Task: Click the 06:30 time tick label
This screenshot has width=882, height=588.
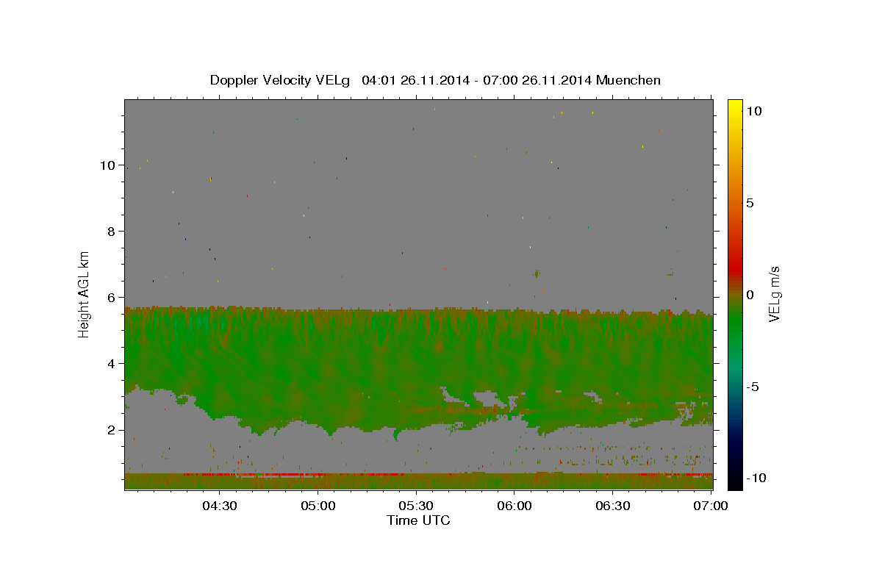Action: 613,506
